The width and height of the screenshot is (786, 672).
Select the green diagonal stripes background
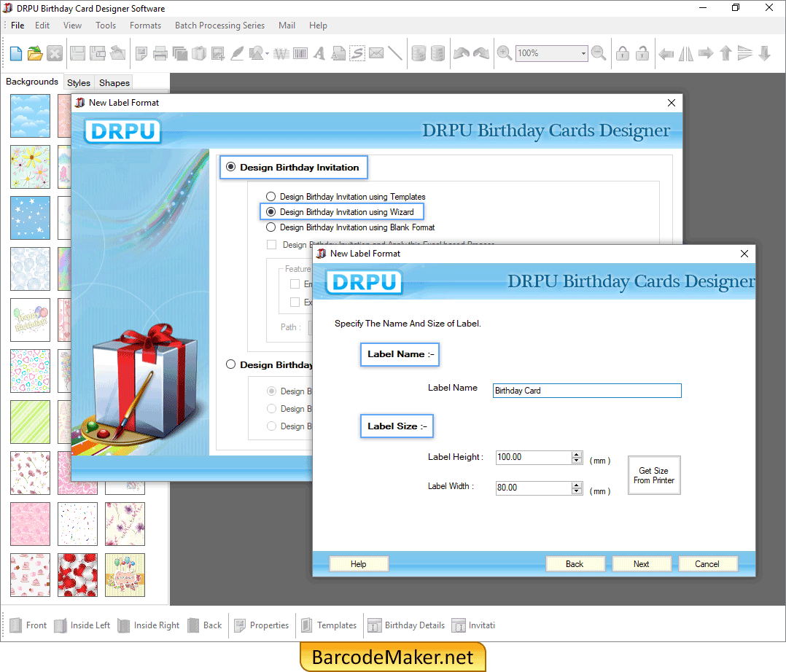coord(30,422)
